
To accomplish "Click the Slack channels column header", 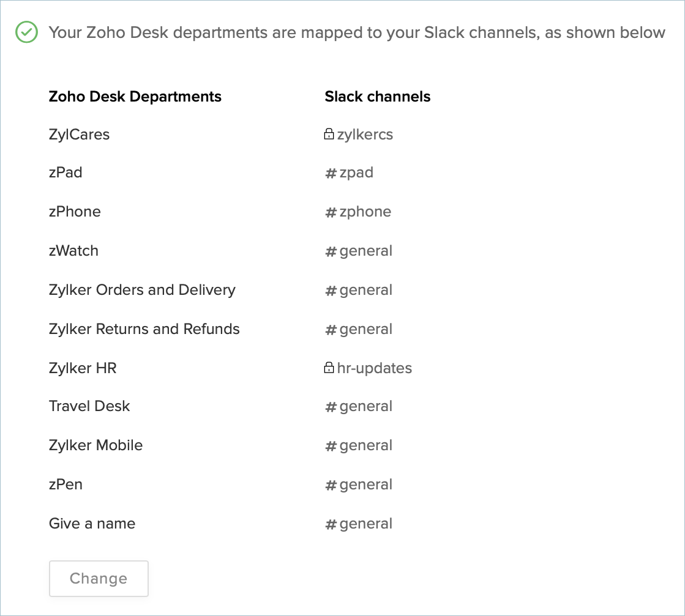I will click(x=377, y=97).
